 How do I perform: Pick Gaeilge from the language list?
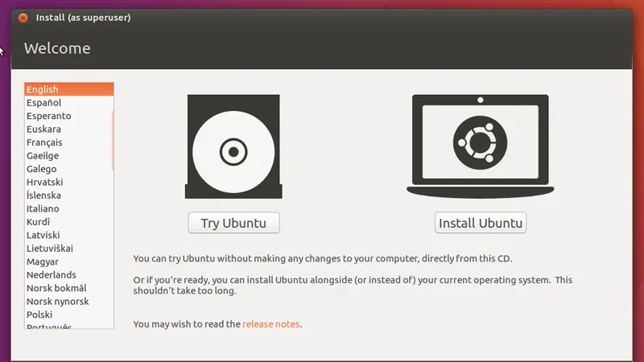69,155
